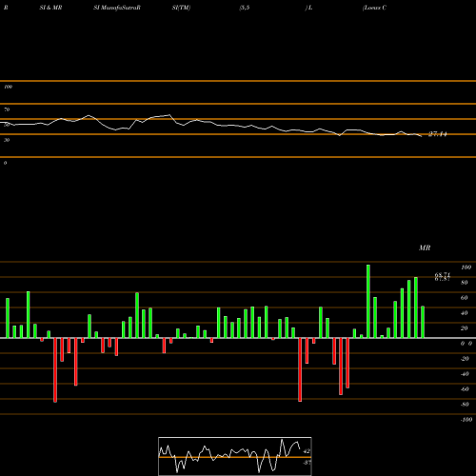Viewport: 476px width, 476px height.
Task: Open the mini oscillator thumbnail chart
Action: (x=235, y=456)
